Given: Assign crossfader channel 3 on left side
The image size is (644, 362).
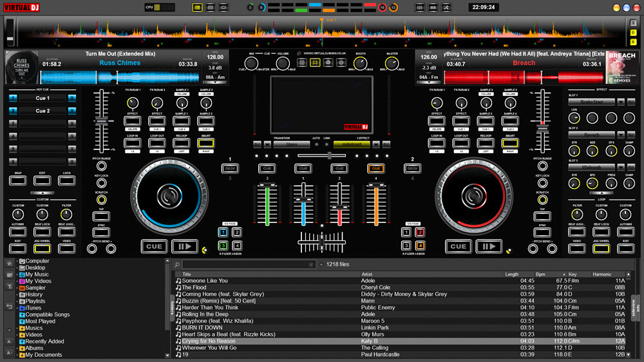Looking at the screenshot, I should point(223,245).
